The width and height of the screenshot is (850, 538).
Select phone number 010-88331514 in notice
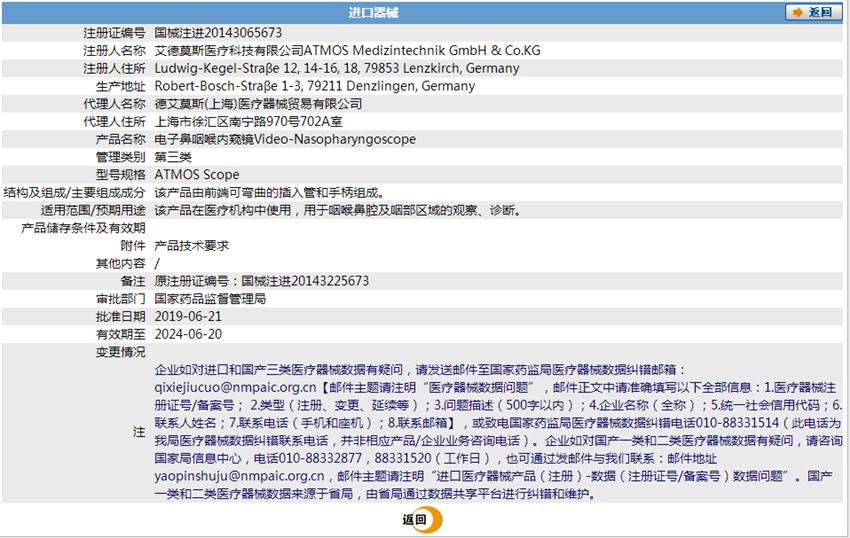pyautogui.click(x=737, y=422)
